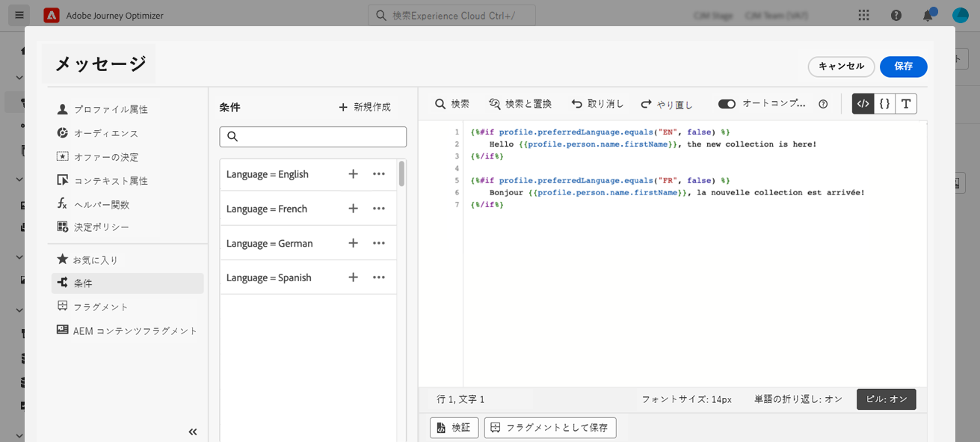Click the autocomplete info help icon
This screenshot has height=442, width=980.
pyautogui.click(x=823, y=104)
